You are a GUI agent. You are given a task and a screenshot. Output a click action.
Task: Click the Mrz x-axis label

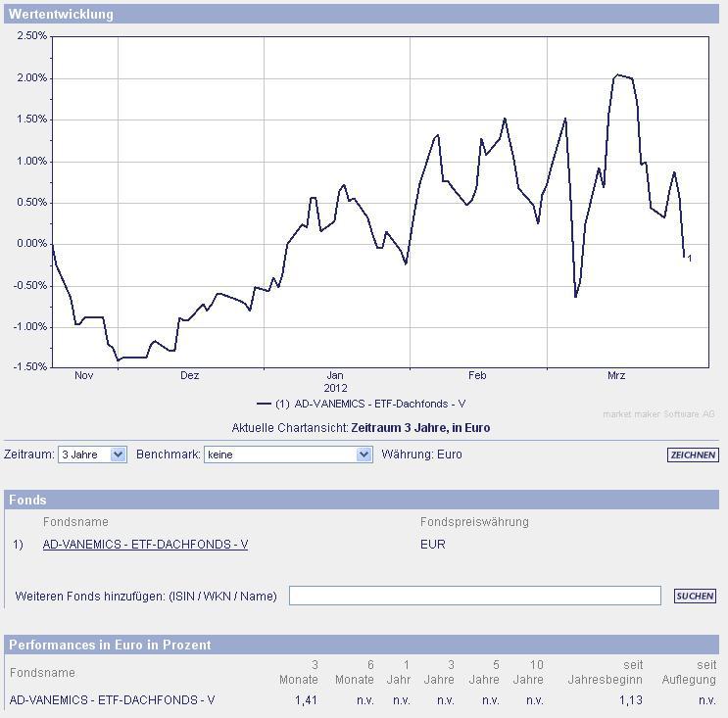coord(616,375)
